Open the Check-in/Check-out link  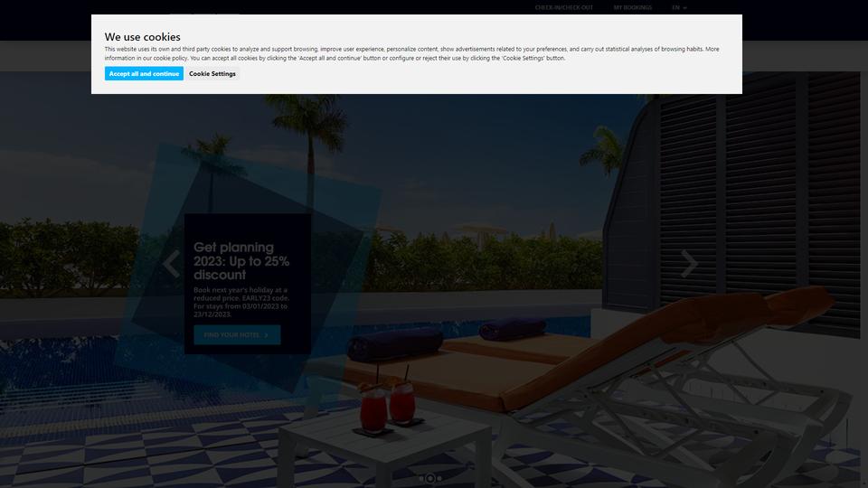pos(563,8)
